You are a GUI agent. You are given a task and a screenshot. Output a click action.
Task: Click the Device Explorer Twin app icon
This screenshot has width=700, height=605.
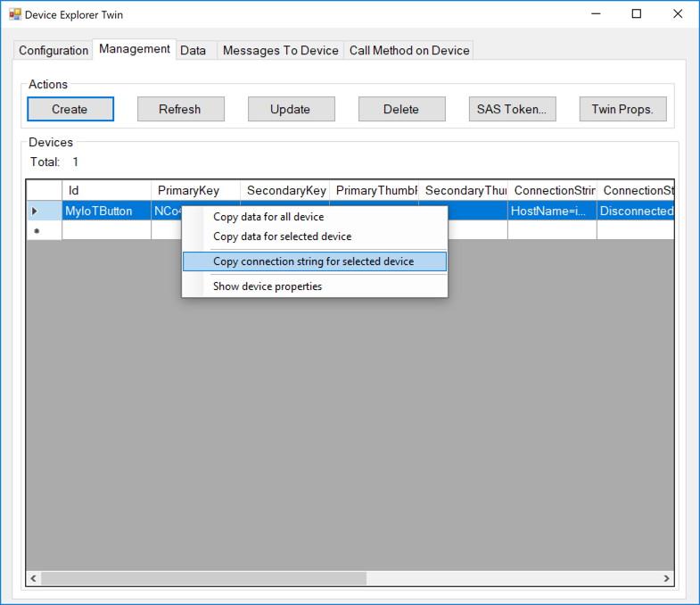(x=15, y=14)
